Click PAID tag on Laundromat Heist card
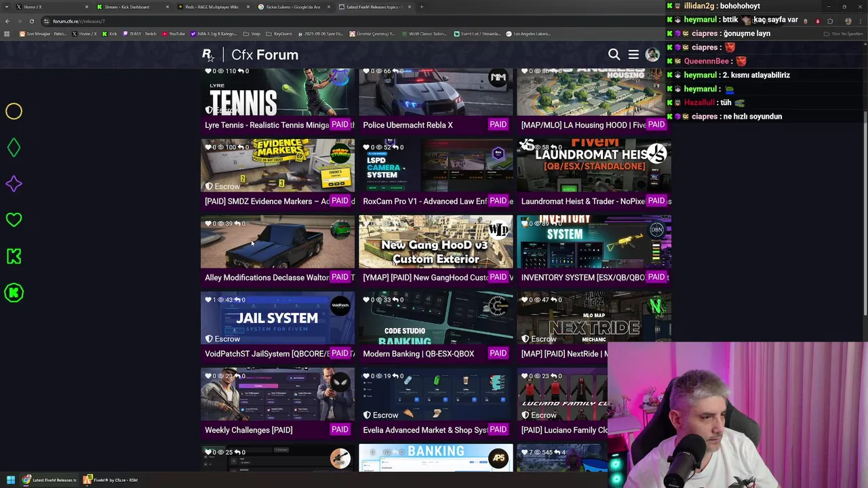 pos(656,201)
